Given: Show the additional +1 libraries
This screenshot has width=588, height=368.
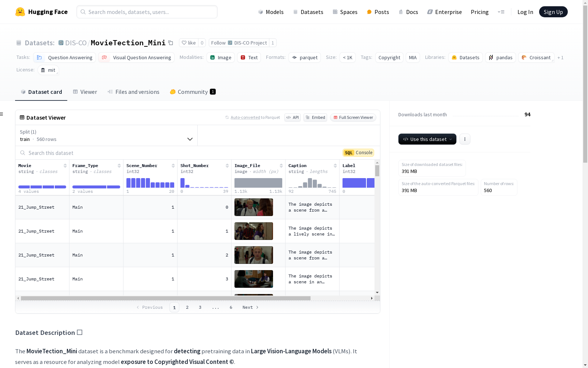Looking at the screenshot, I should (560, 57).
